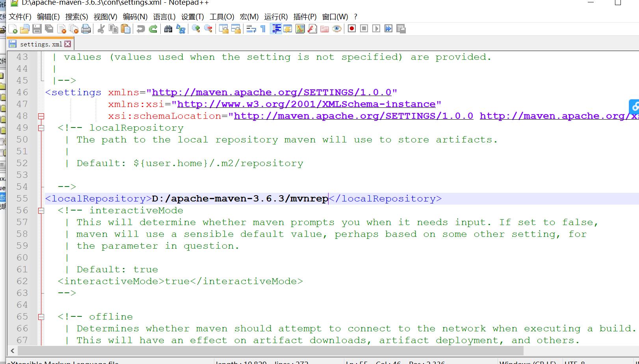Click the New file toolbar icon
Image resolution: width=639 pixels, height=364 pixels.
[13, 29]
